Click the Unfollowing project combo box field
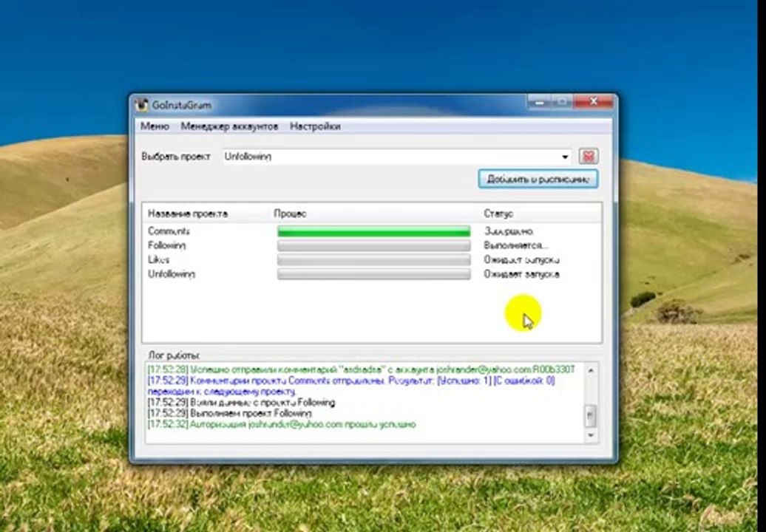Viewport: 766px width, 532px height. [396, 157]
